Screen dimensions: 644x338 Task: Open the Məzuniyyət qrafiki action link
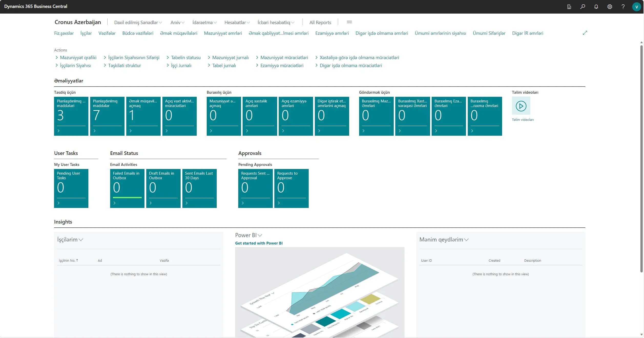click(78, 58)
